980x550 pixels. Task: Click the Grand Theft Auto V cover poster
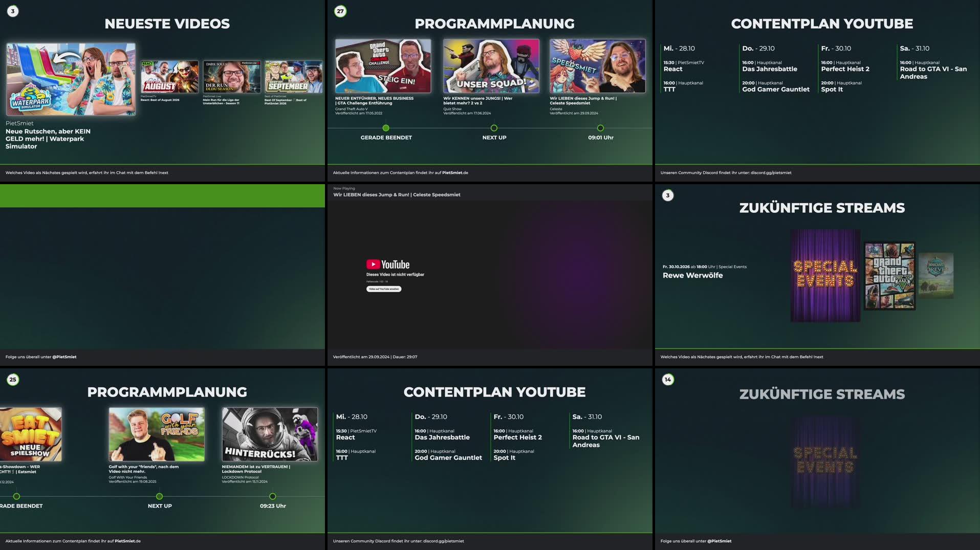(x=890, y=276)
